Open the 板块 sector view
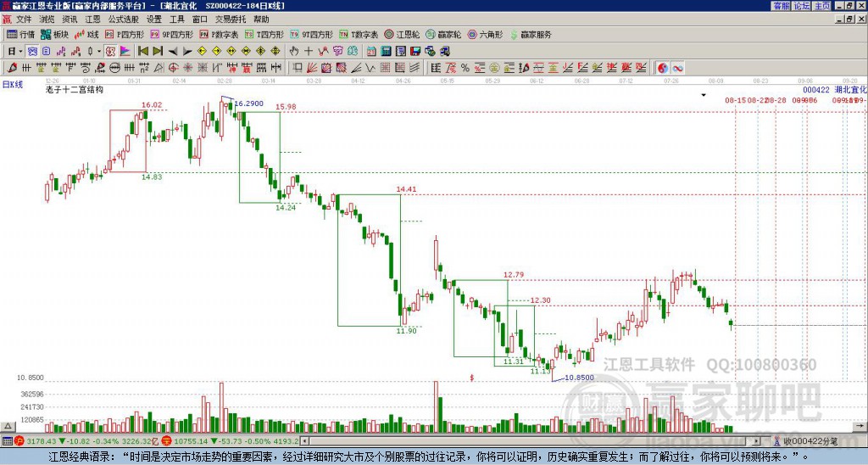The image size is (868, 465). (54, 34)
